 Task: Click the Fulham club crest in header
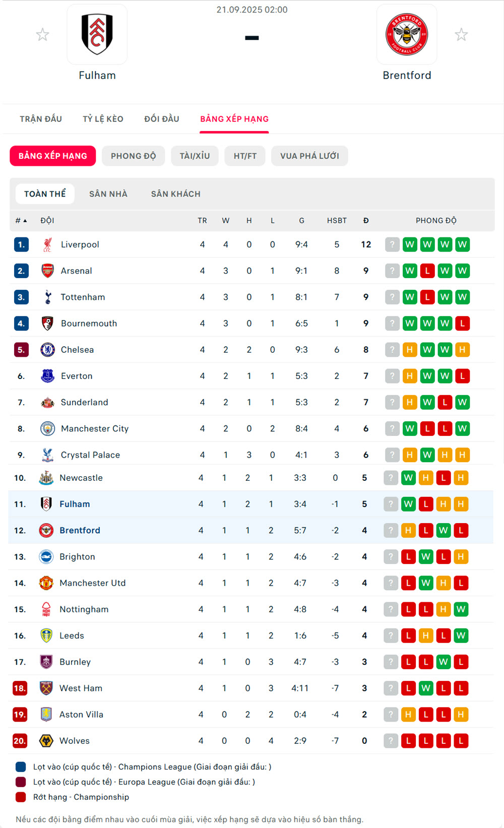click(97, 34)
